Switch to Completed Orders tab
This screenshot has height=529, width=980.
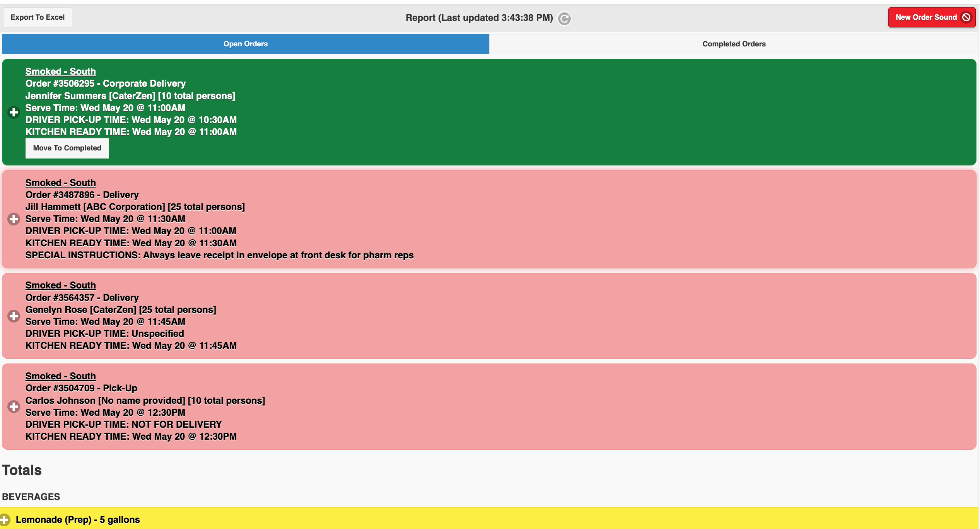tap(734, 44)
